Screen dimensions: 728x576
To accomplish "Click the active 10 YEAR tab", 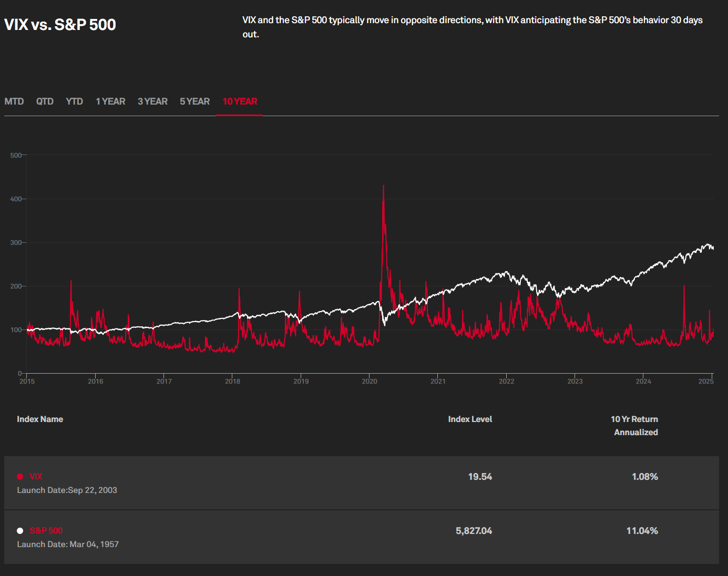I will (240, 101).
